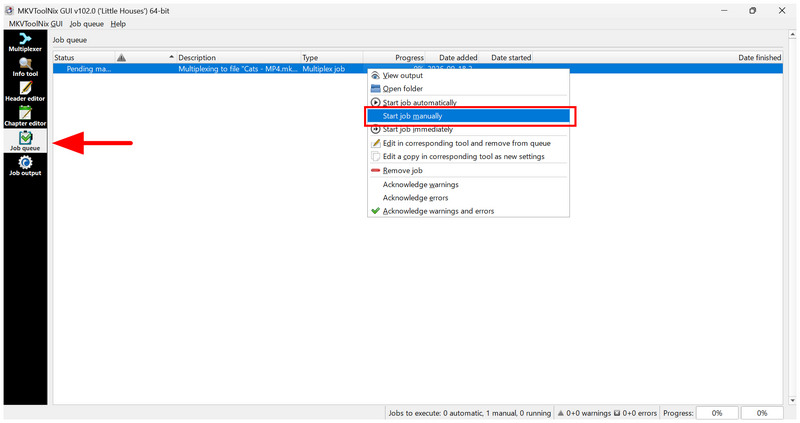Click the 'Pending ma...' status cell
This screenshot has width=800, height=423.
[x=84, y=69]
